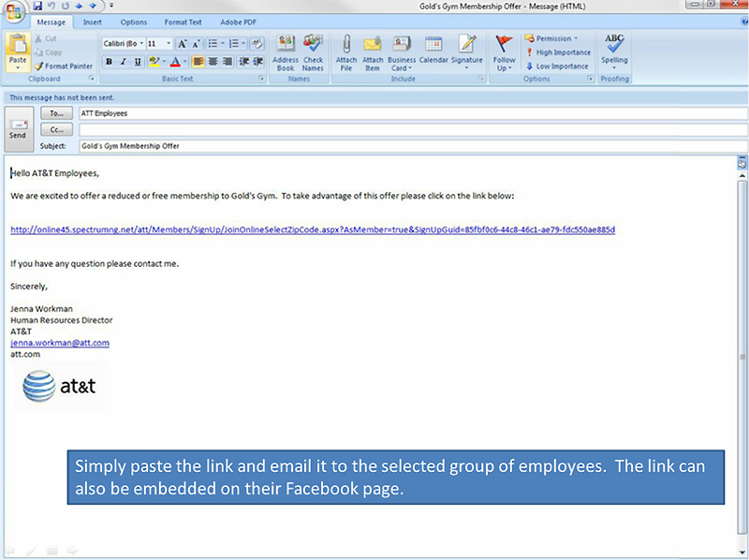Switch to the Insert ribbon tab
Image resolution: width=749 pixels, height=560 pixels.
[x=92, y=22]
